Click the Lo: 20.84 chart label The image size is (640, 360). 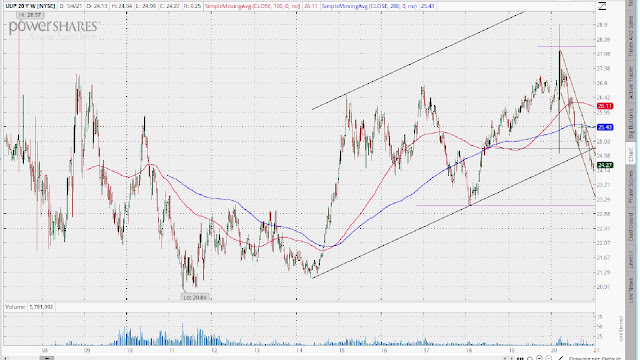pos(195,297)
